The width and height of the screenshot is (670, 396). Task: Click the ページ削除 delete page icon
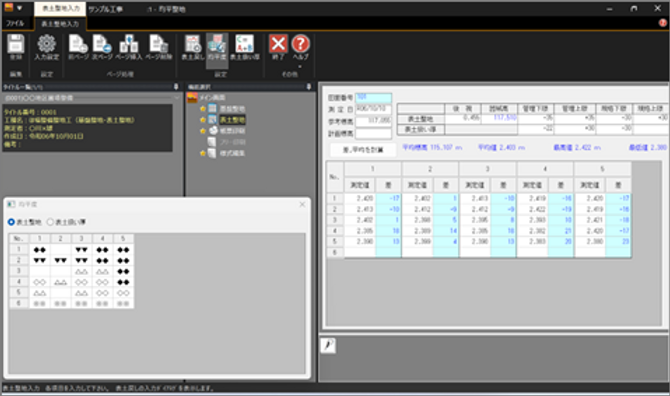pos(159,44)
